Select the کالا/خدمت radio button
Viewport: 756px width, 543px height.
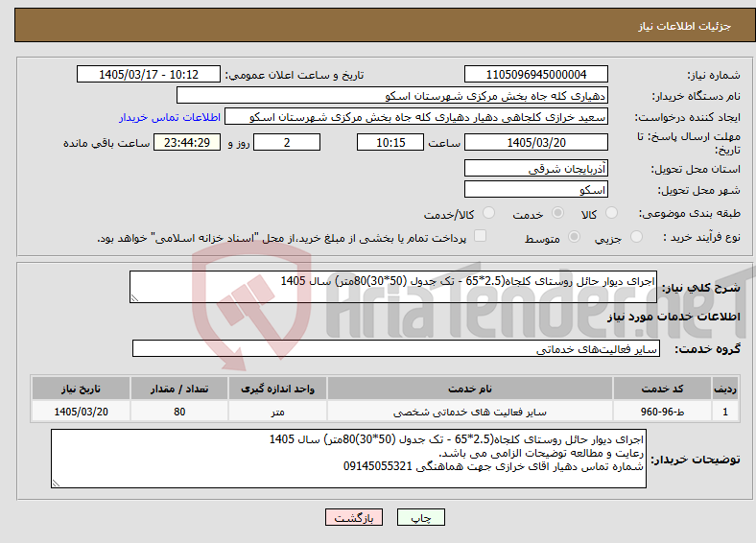pyautogui.click(x=488, y=213)
